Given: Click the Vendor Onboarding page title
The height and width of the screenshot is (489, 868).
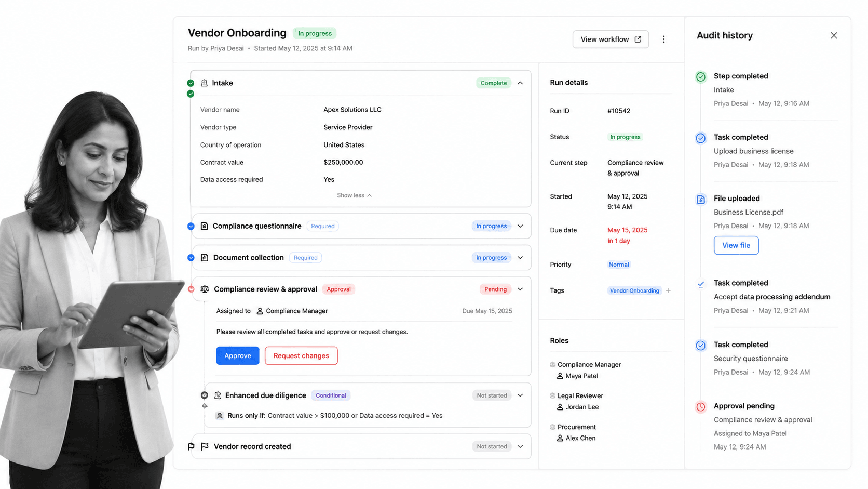Looking at the screenshot, I should (x=237, y=33).
